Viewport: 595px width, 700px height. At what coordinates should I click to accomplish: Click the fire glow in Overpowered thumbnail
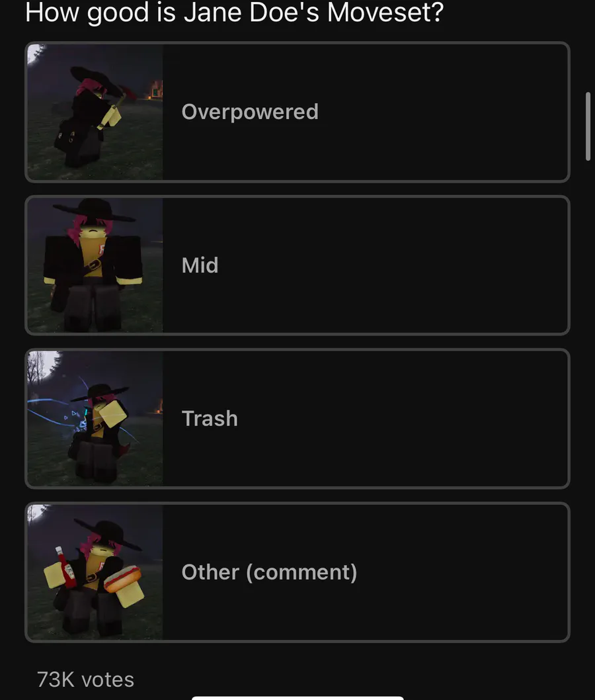[x=156, y=89]
